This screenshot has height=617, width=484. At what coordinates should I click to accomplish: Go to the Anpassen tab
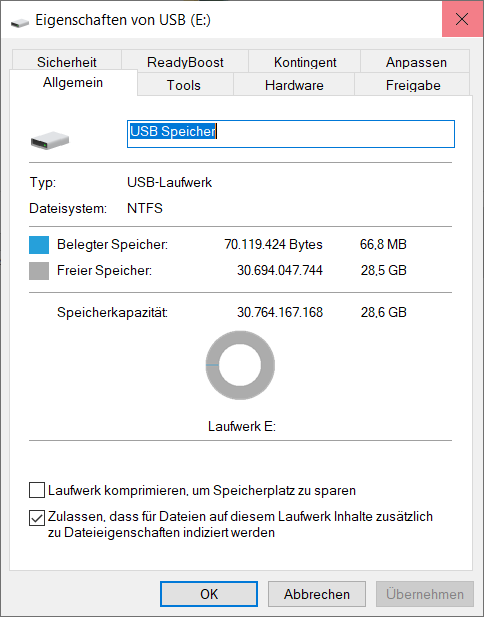pos(416,61)
